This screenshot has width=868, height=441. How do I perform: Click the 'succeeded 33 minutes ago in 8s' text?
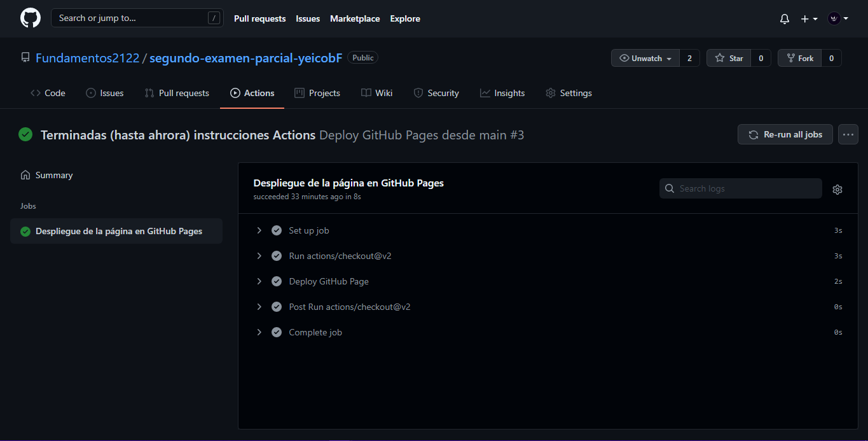307,197
